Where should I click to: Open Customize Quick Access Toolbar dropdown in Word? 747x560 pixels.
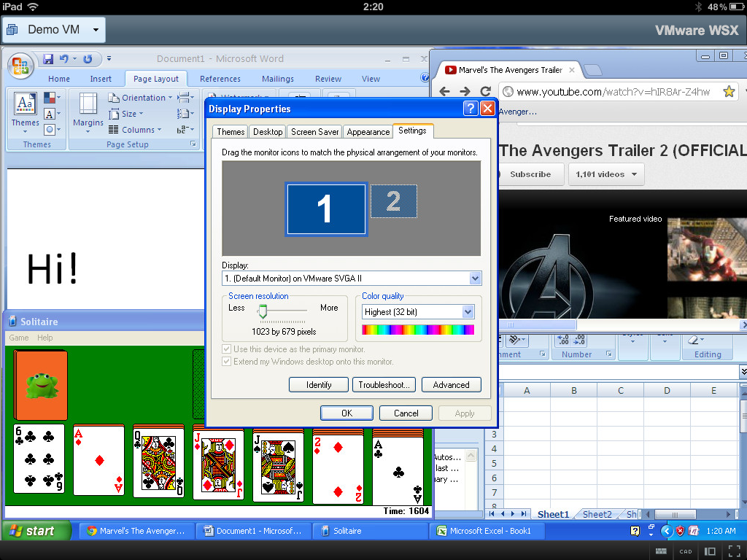point(109,58)
